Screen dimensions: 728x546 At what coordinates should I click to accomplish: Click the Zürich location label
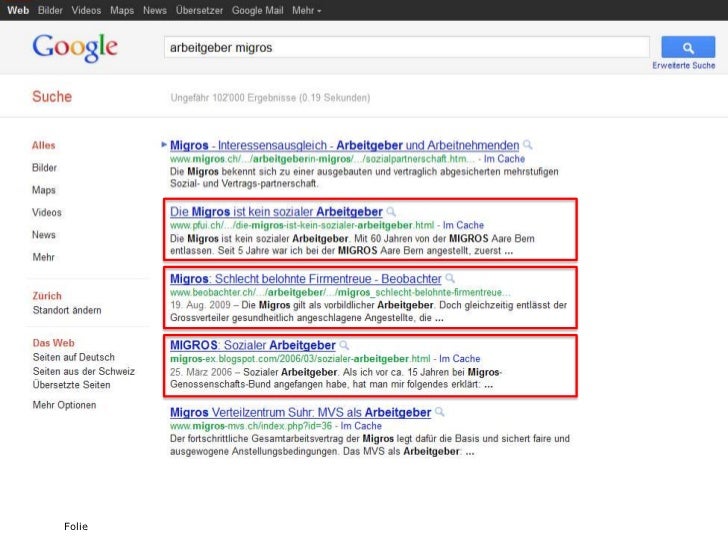[x=47, y=296]
